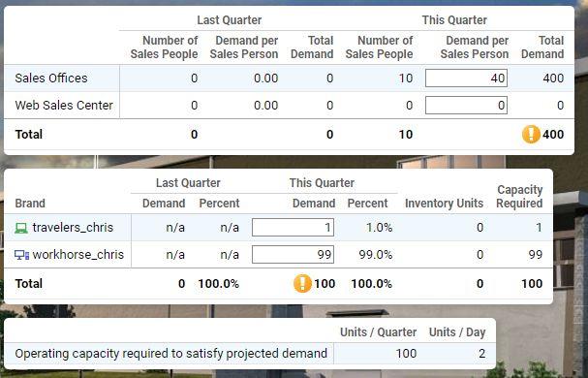Image resolution: width=588 pixels, height=378 pixels.
Task: Click the Units / Day value 2
Action: (x=481, y=353)
